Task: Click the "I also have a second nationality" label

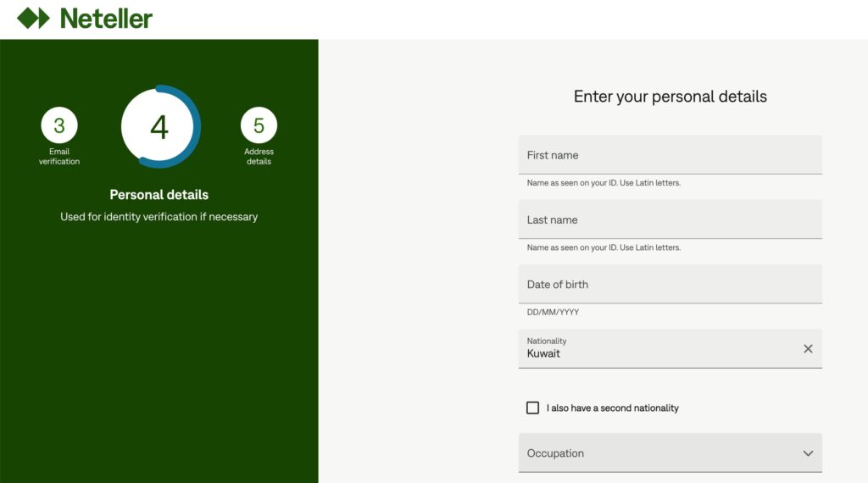Action: click(612, 408)
